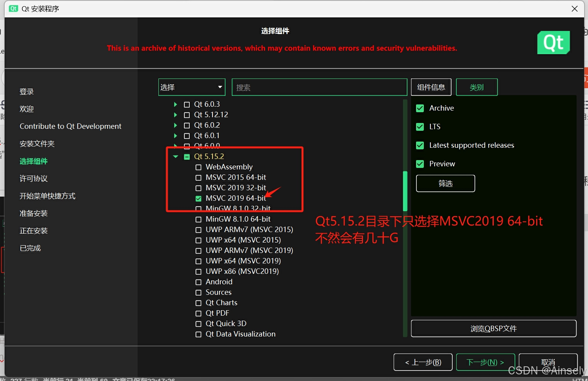
Task: Check the Qt 6.0.3 checkbox
Action: (x=187, y=104)
